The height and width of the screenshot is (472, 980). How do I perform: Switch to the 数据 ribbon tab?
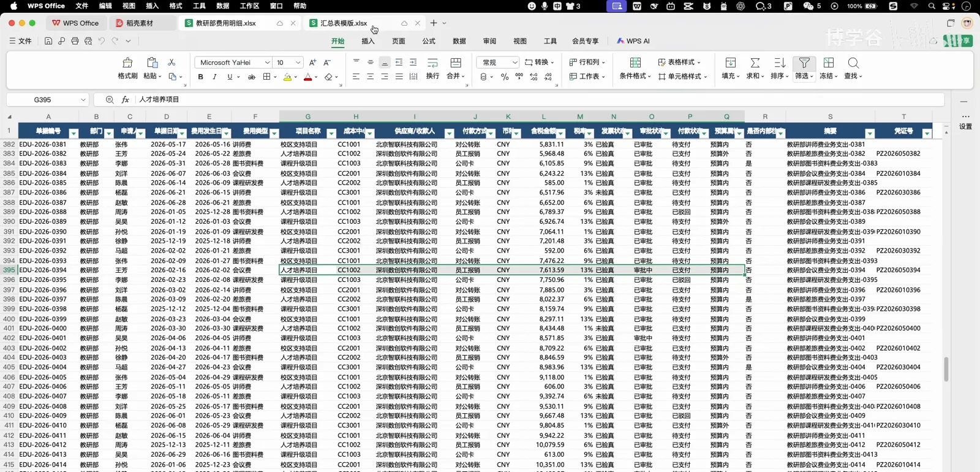click(x=459, y=41)
